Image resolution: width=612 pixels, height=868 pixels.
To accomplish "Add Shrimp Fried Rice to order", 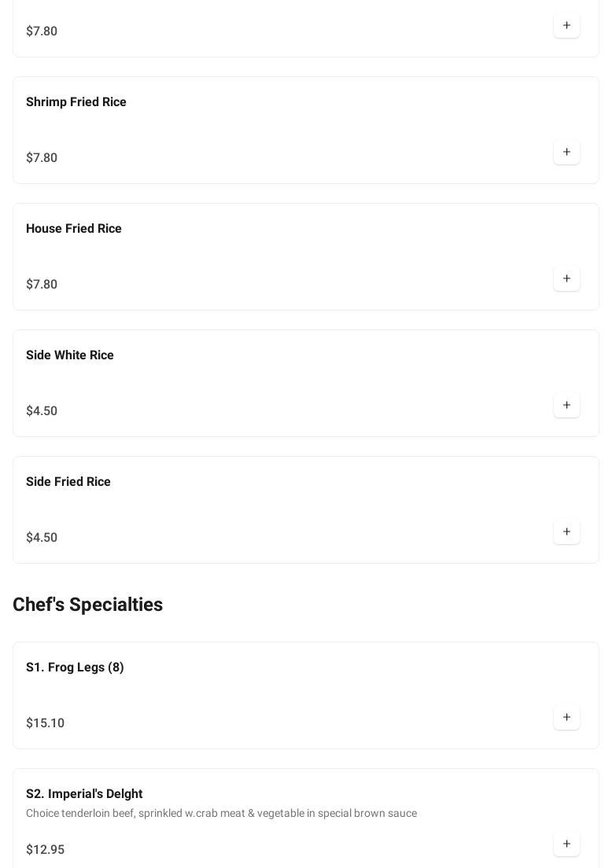I will point(566,153).
